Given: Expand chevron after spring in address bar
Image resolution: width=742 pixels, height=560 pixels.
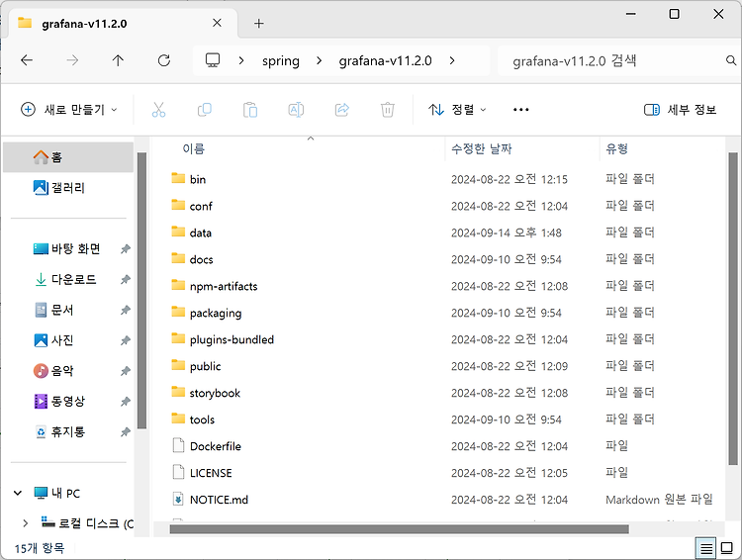Looking at the screenshot, I should click(319, 60).
